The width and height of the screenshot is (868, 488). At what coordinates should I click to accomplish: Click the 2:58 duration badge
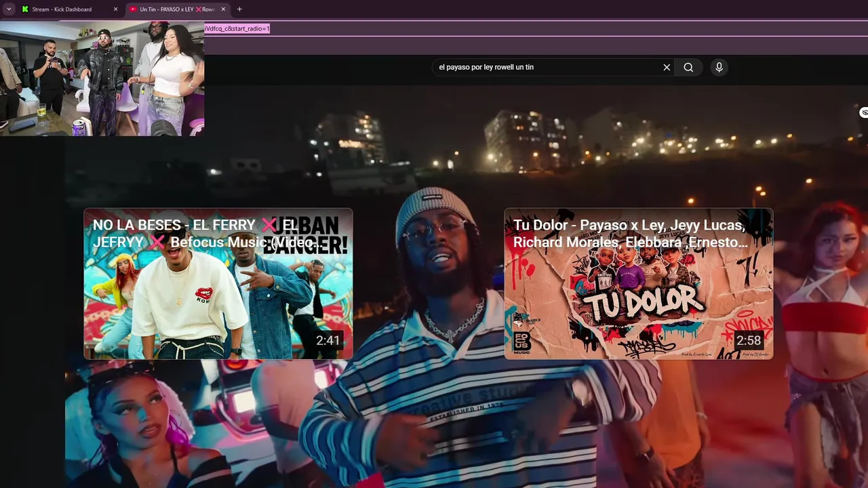[749, 340]
